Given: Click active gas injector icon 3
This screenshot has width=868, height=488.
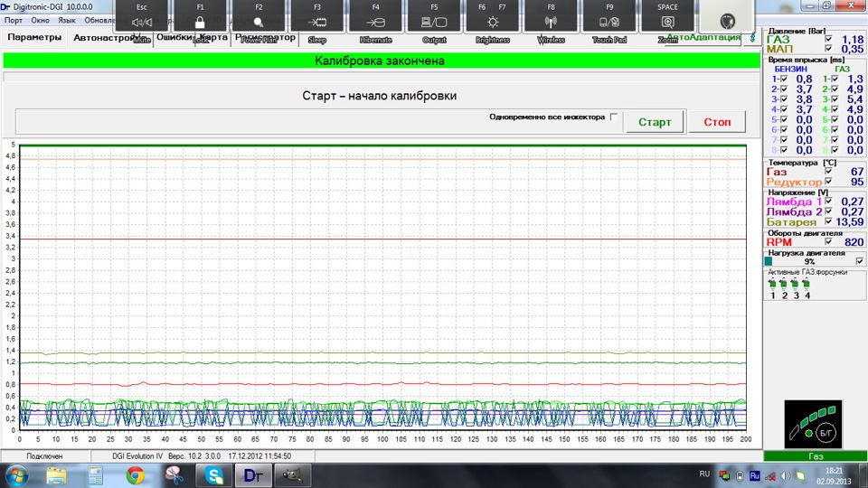Looking at the screenshot, I should pos(795,285).
